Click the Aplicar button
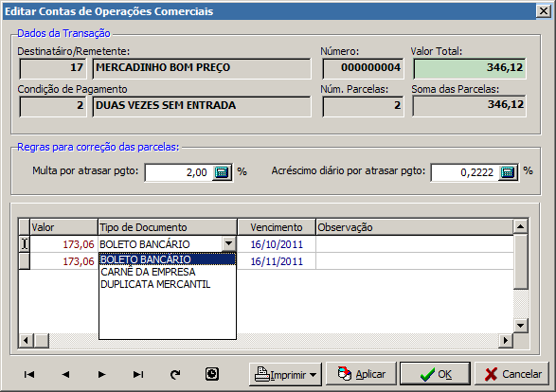 point(361,374)
